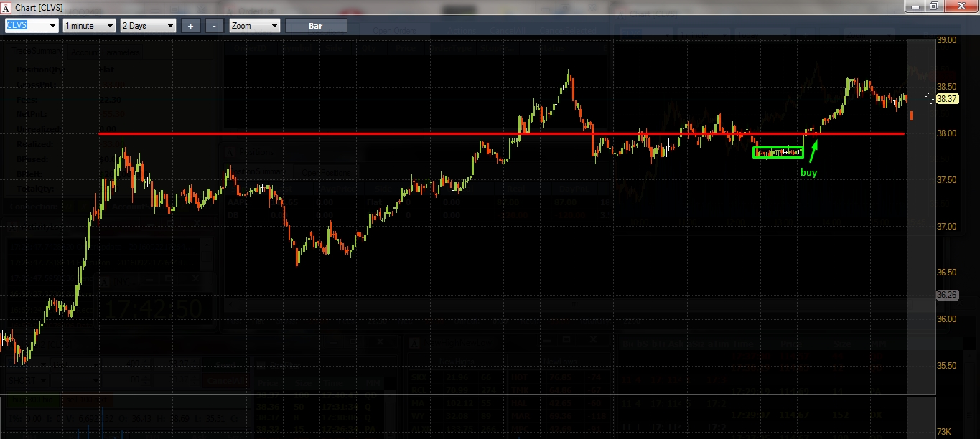Restore down the Chart window
The width and height of the screenshot is (980, 439).
point(933,6)
